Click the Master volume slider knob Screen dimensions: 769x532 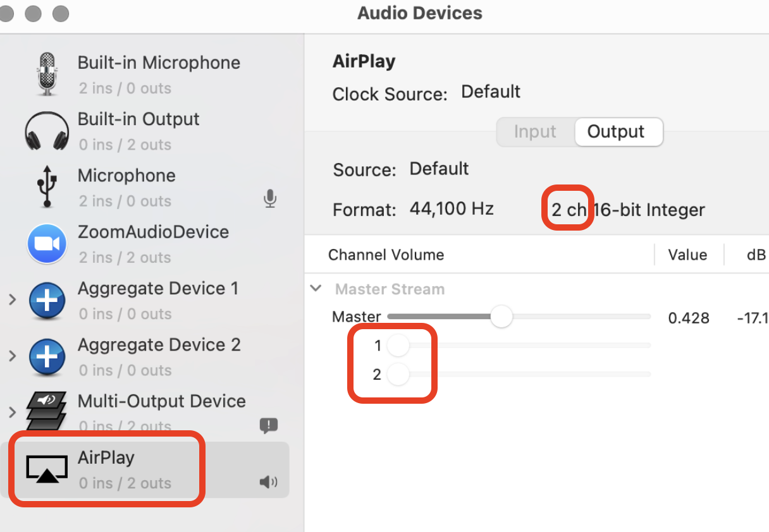pyautogui.click(x=501, y=317)
